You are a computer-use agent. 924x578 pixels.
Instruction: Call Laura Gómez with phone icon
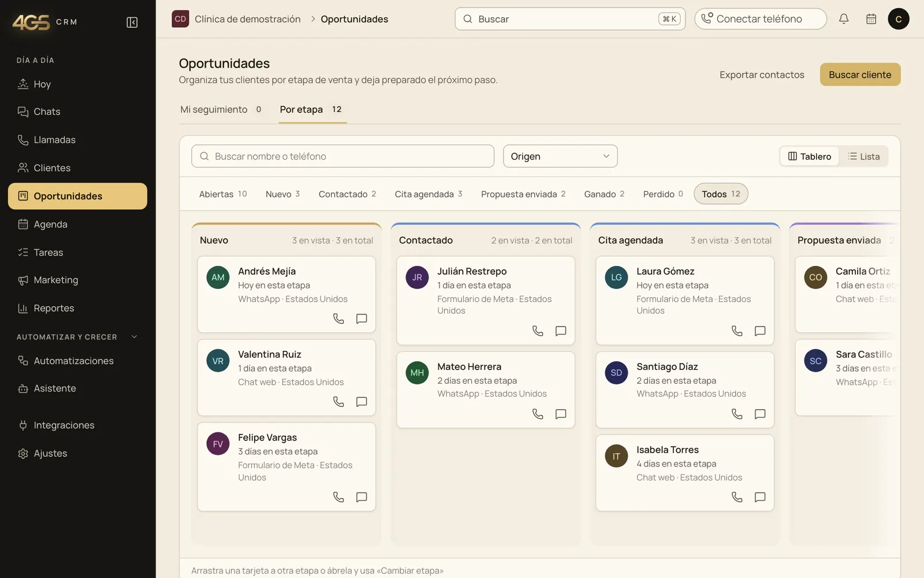coord(737,331)
